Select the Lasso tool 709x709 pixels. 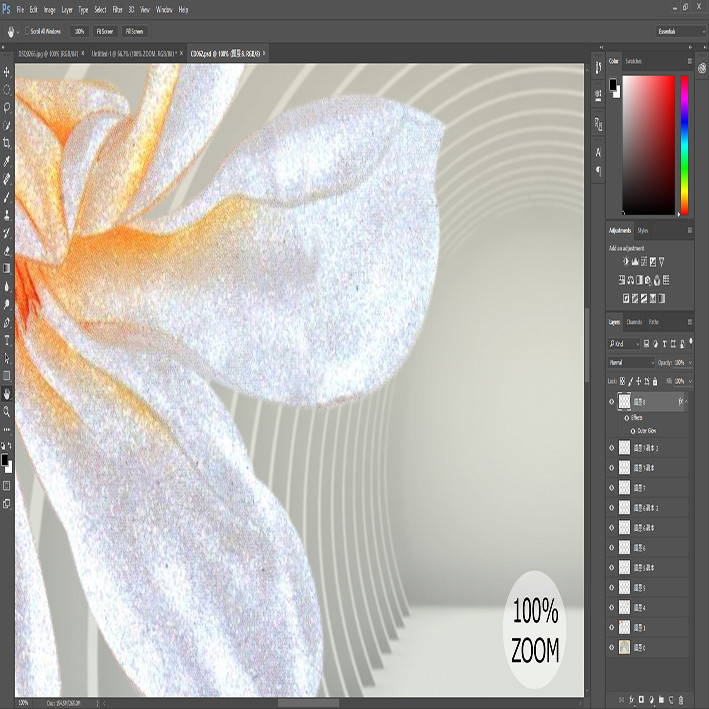tap(7, 108)
